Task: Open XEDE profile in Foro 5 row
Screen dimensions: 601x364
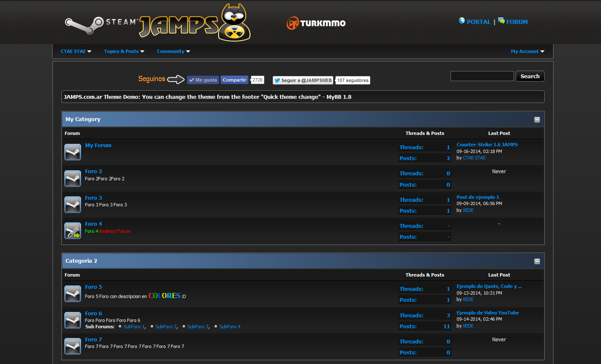Action: (468, 300)
